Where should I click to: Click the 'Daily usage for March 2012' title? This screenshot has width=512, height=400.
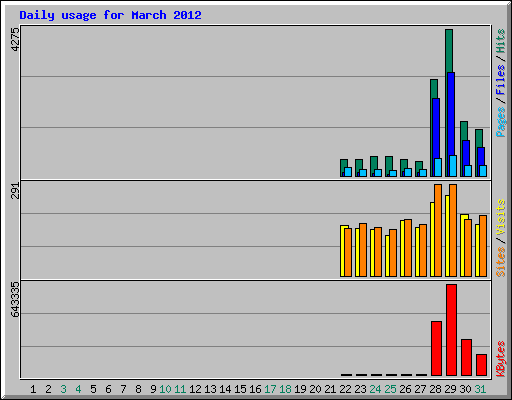(110, 15)
